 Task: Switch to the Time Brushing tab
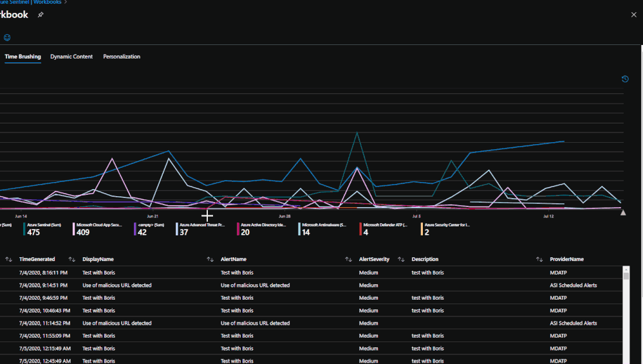pyautogui.click(x=23, y=57)
